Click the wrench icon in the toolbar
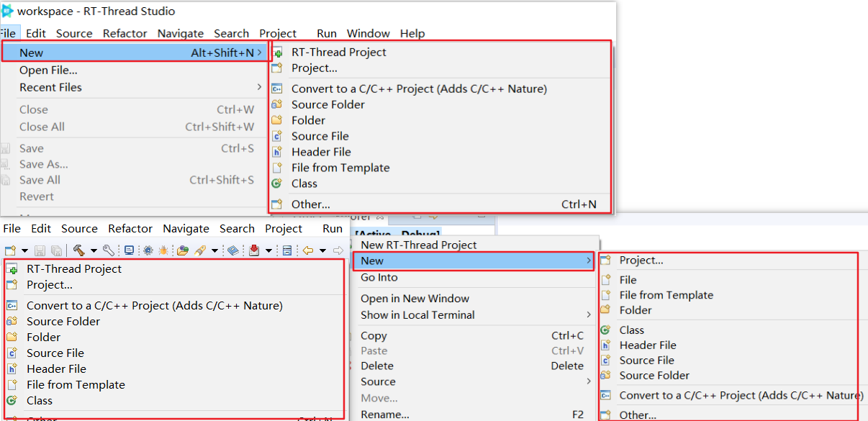 tap(109, 250)
